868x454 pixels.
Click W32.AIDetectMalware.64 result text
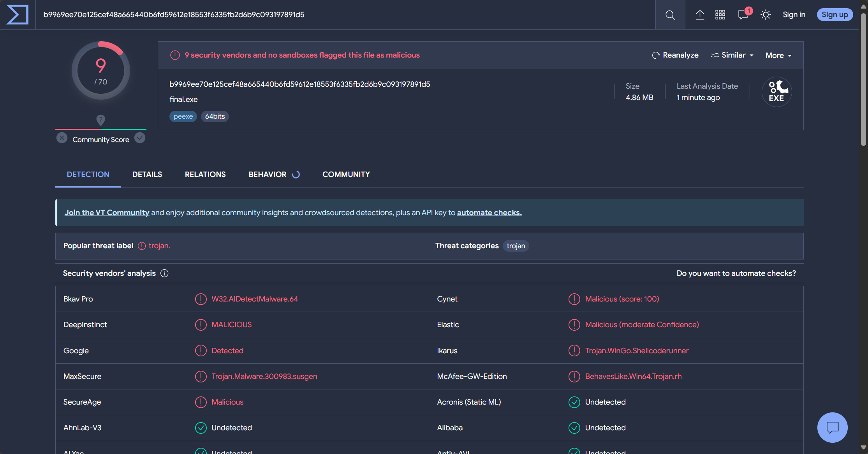point(255,299)
